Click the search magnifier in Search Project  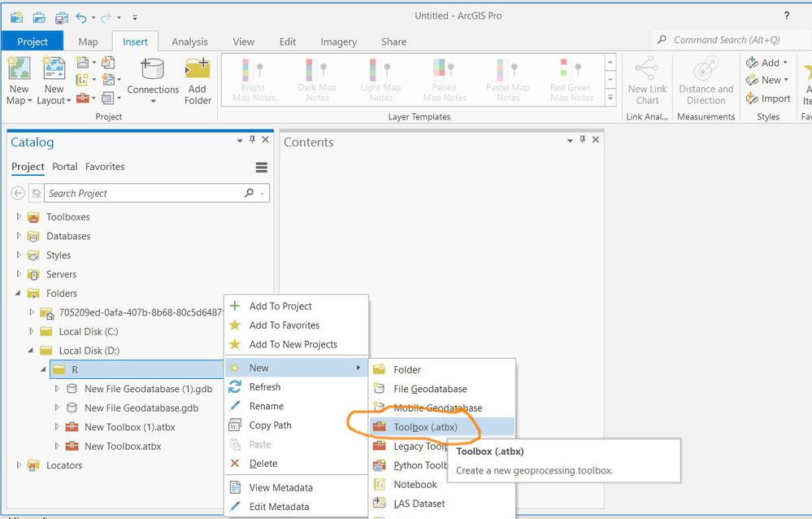[x=249, y=193]
